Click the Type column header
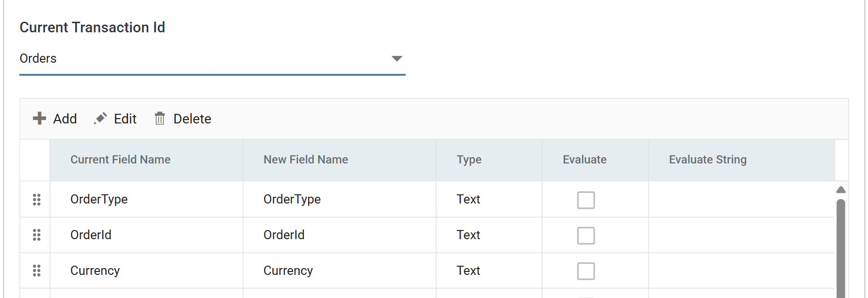Image resolution: width=868 pixels, height=298 pixels. [489, 160]
